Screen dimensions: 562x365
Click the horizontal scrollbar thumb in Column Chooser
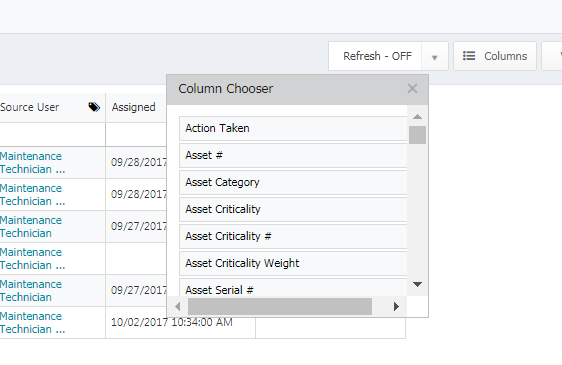click(280, 307)
